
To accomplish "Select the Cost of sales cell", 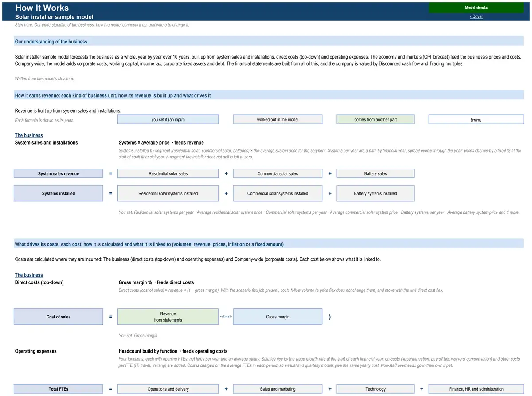I will click(59, 317).
